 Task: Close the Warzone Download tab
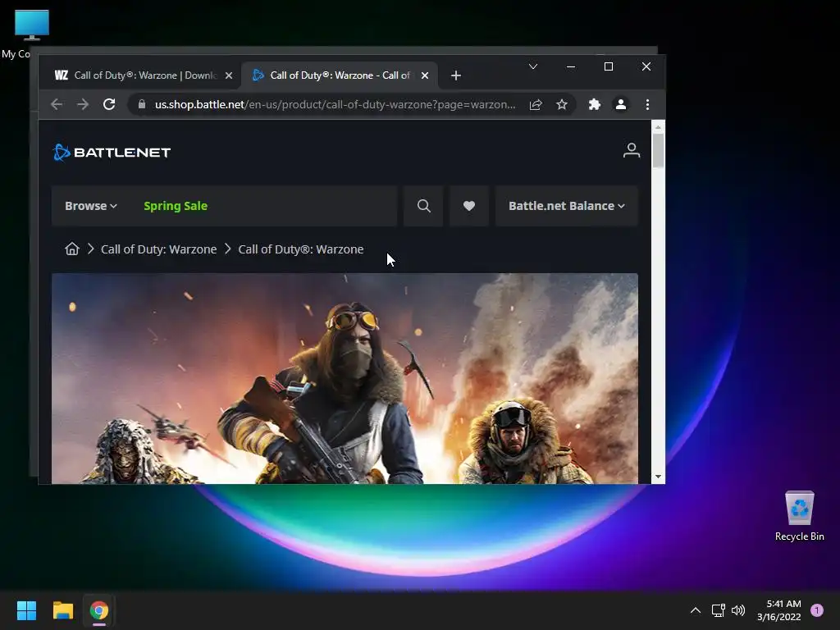click(x=229, y=75)
